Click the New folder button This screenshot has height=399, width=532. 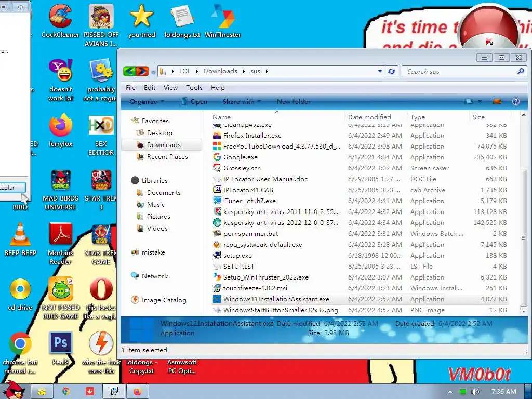tap(294, 101)
